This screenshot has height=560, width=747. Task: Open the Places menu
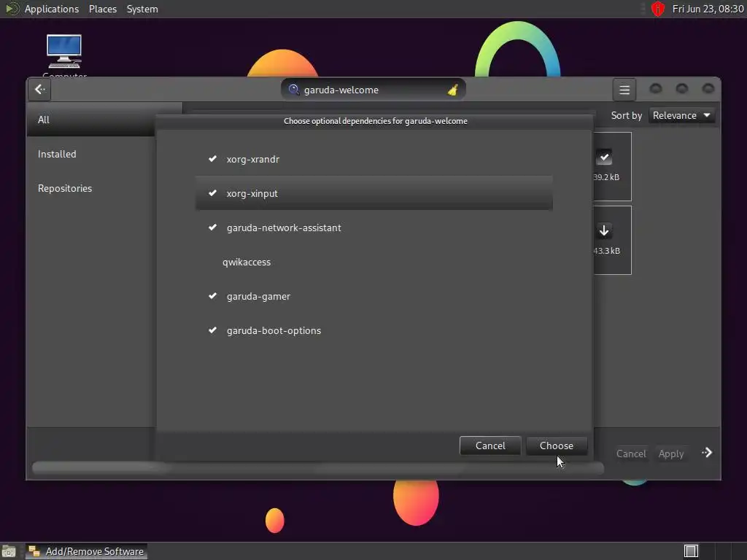pyautogui.click(x=103, y=9)
